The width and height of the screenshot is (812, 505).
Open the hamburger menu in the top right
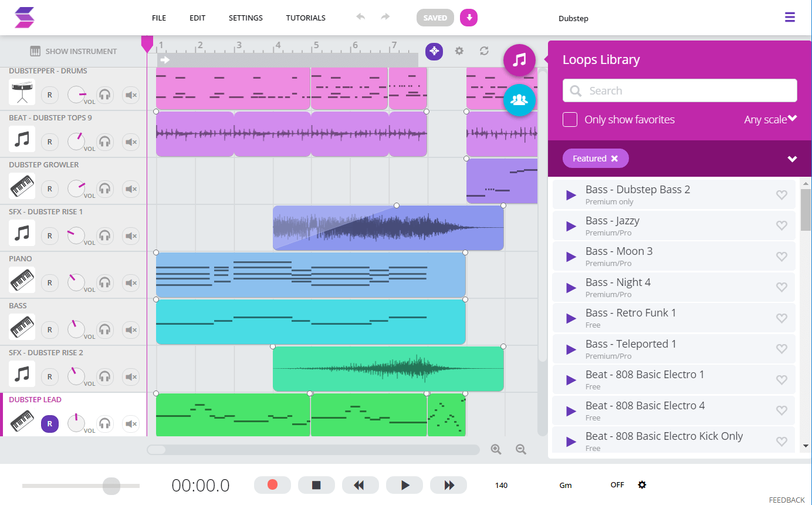(790, 17)
